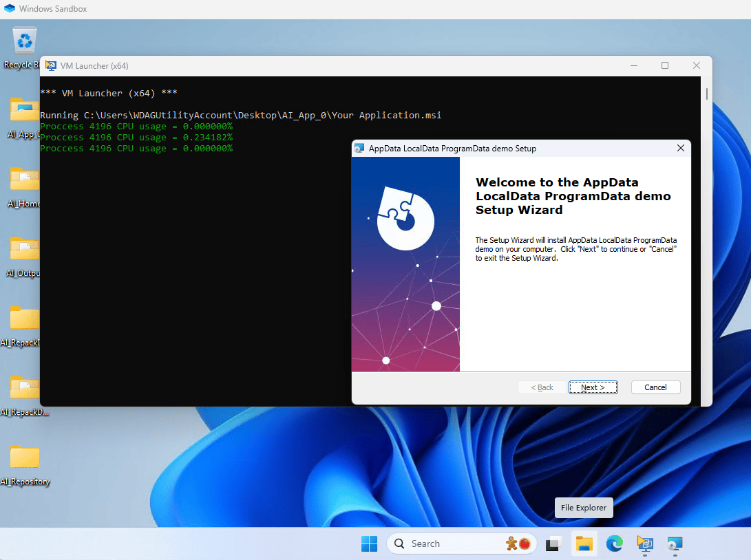The height and width of the screenshot is (560, 751).
Task: Click the VM Launcher window title icon
Action: (51, 66)
